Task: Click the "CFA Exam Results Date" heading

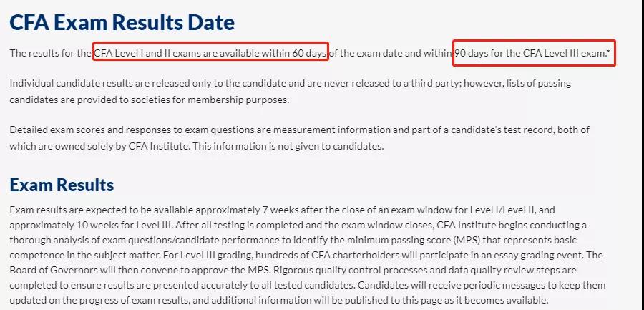Action: coord(122,22)
